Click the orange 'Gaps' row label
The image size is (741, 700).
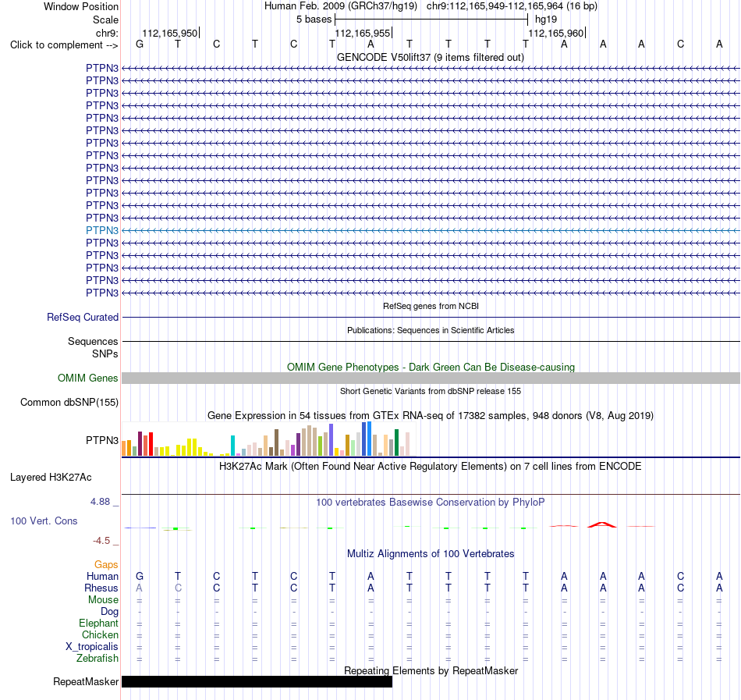(x=106, y=564)
